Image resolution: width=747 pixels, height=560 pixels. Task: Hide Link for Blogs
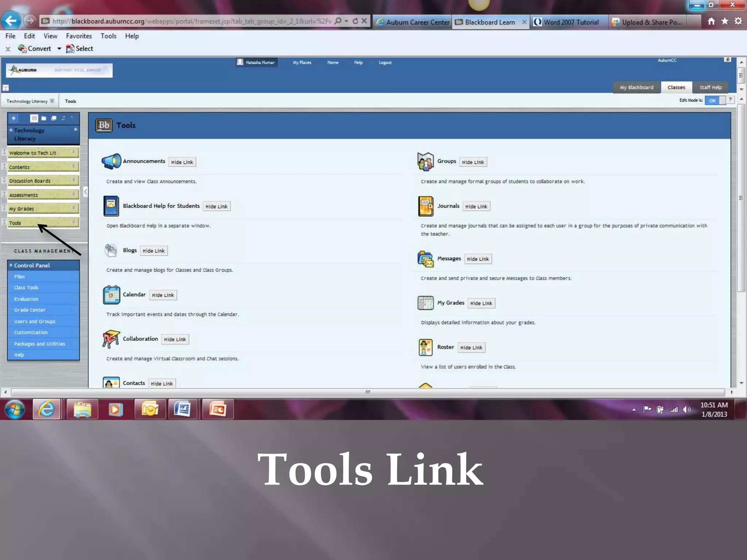(154, 251)
